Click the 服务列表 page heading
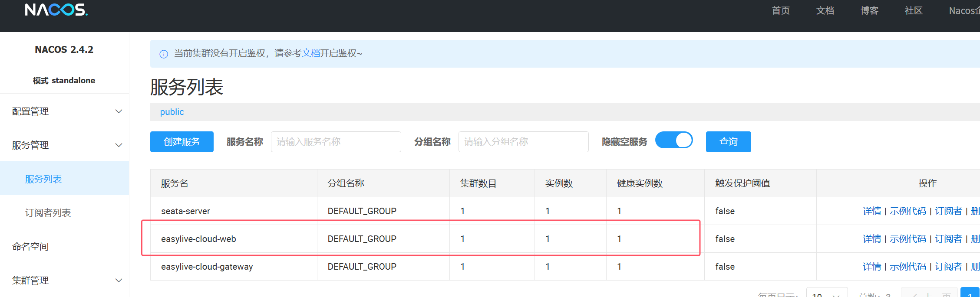980x297 pixels. click(x=187, y=87)
